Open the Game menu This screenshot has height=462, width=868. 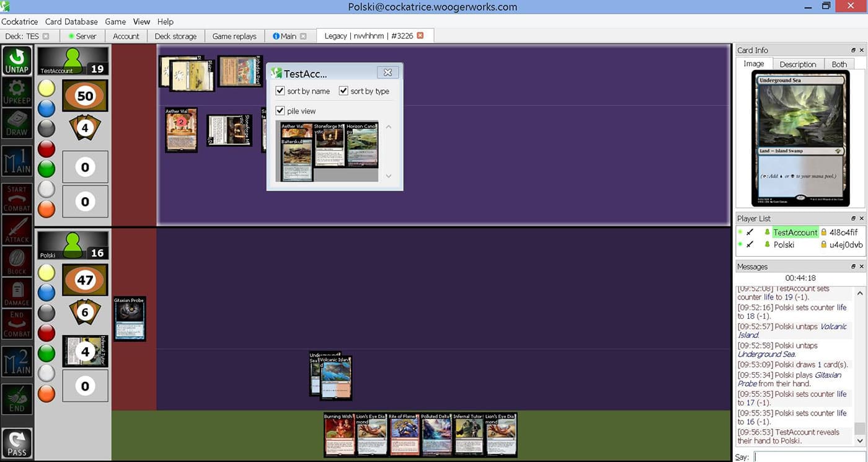(x=115, y=21)
